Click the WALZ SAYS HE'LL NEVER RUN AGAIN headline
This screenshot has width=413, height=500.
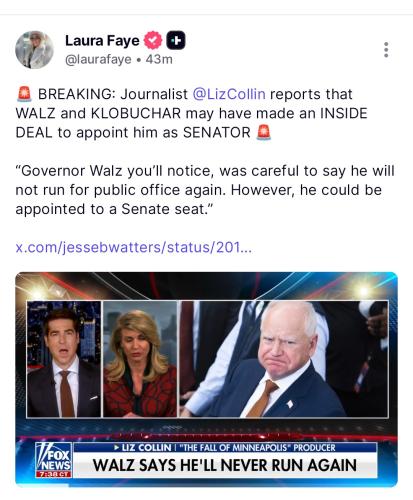225,465
